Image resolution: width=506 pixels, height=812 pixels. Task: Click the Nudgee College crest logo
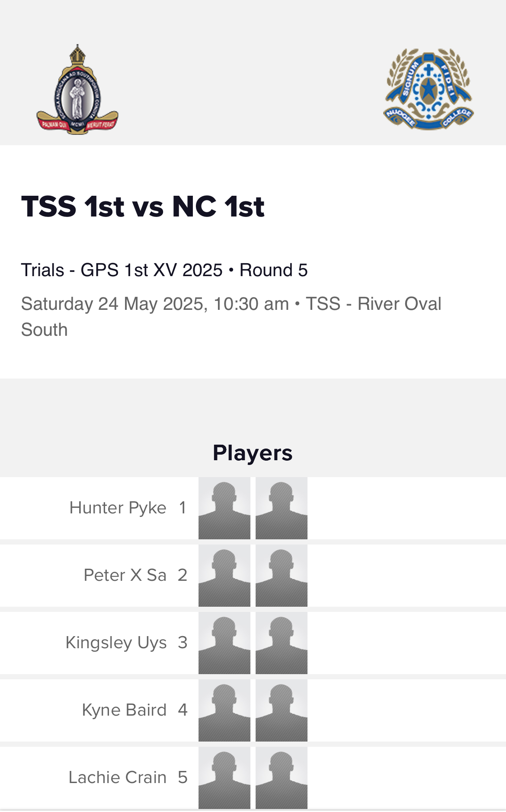pyautogui.click(x=428, y=89)
